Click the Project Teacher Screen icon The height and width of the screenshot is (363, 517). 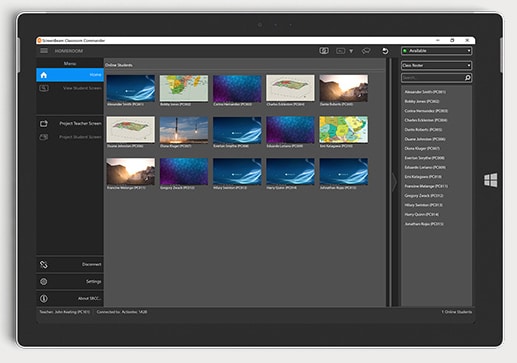click(x=44, y=123)
